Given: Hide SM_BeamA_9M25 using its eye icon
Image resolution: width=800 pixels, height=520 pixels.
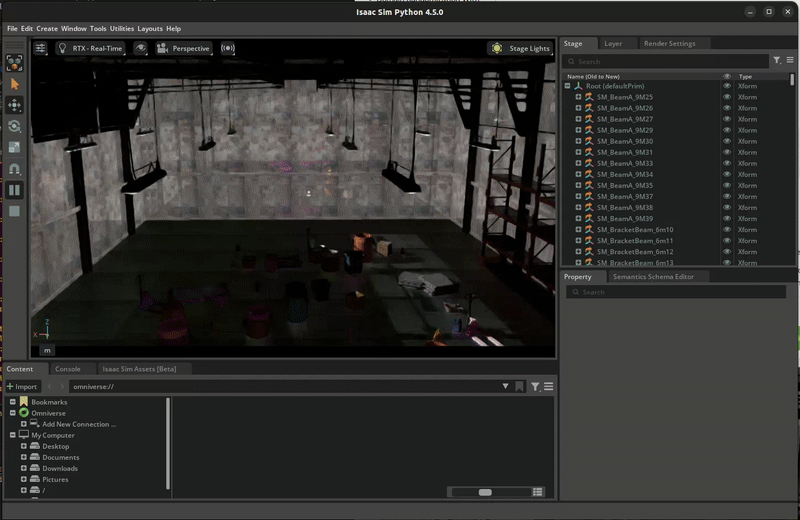Looking at the screenshot, I should [727, 97].
